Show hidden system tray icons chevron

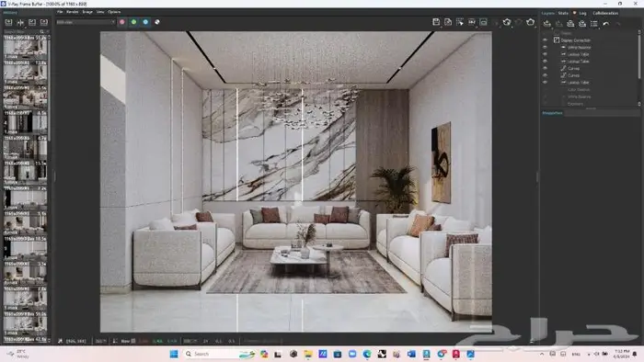pyautogui.click(x=542, y=354)
